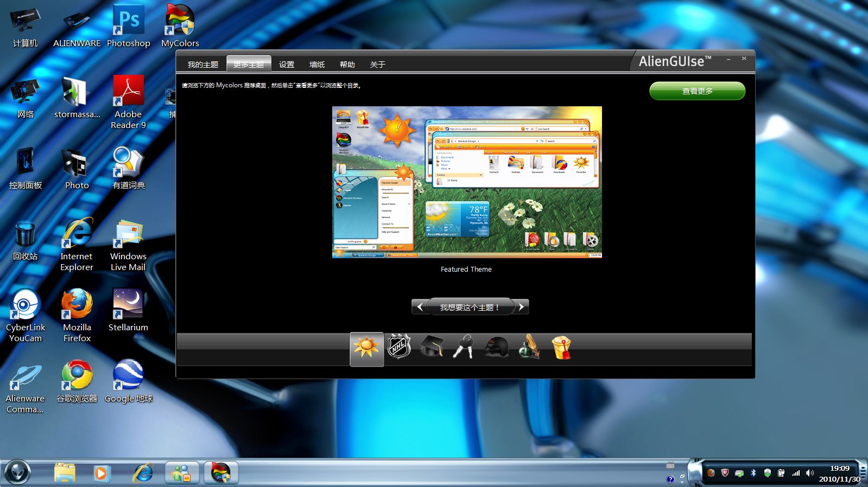Viewport: 868px width, 487px height.
Task: Open Windows Live Messenger taskbar button
Action: tap(182, 473)
